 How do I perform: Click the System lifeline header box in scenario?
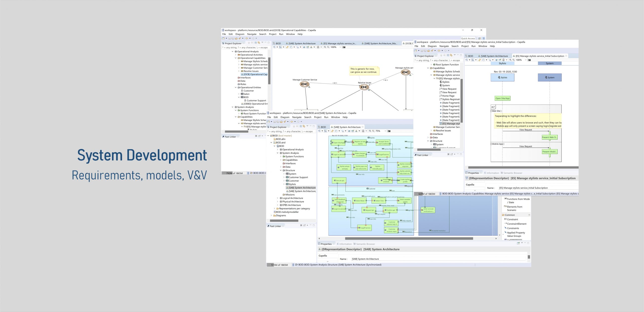[x=550, y=77]
